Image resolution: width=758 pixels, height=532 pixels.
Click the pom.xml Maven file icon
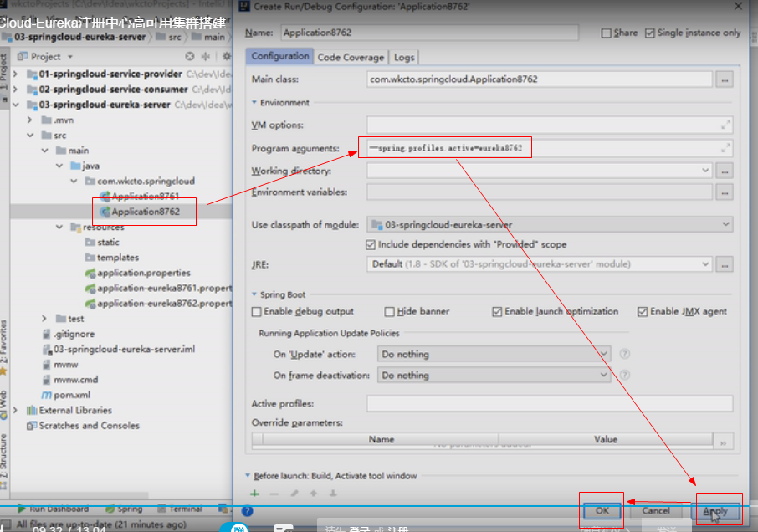point(46,395)
